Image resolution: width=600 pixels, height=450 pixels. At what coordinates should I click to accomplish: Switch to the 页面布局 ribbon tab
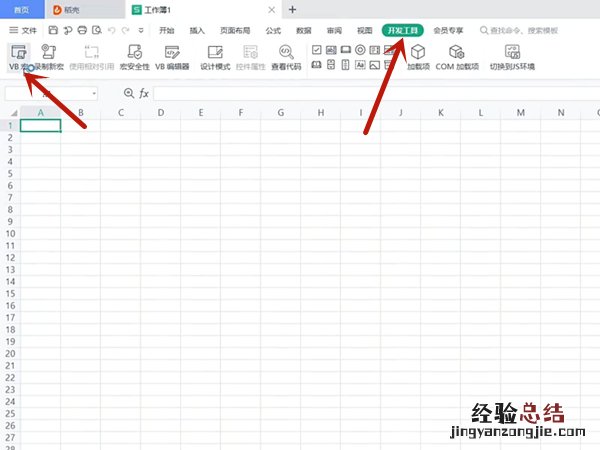coord(235,30)
